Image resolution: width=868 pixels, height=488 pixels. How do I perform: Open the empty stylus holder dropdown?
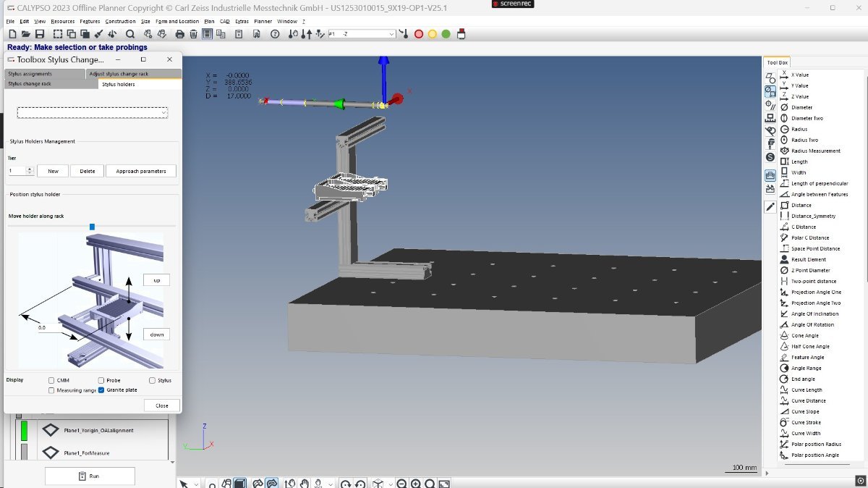click(x=93, y=113)
